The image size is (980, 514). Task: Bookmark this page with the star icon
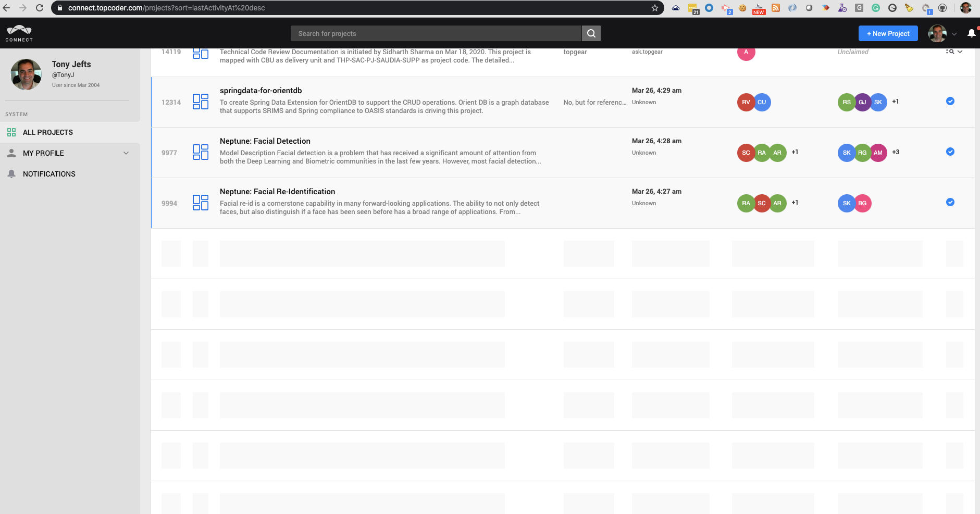[655, 8]
